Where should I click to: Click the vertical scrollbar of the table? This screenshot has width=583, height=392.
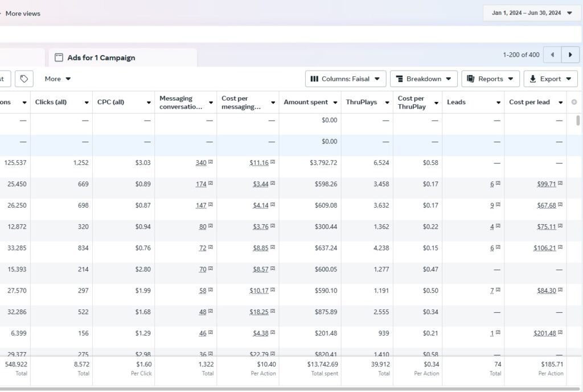pos(578,121)
